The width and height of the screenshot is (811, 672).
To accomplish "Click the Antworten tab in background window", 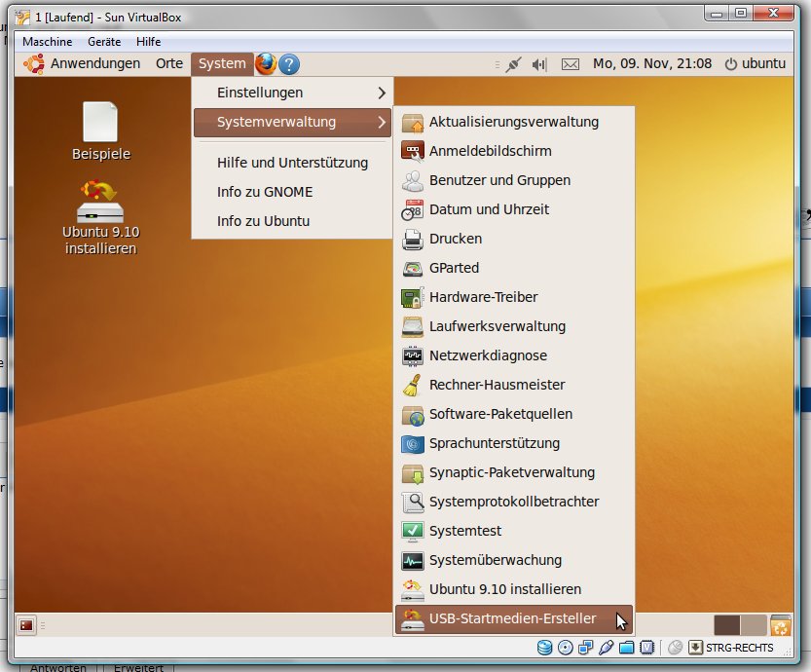I will click(x=58, y=667).
